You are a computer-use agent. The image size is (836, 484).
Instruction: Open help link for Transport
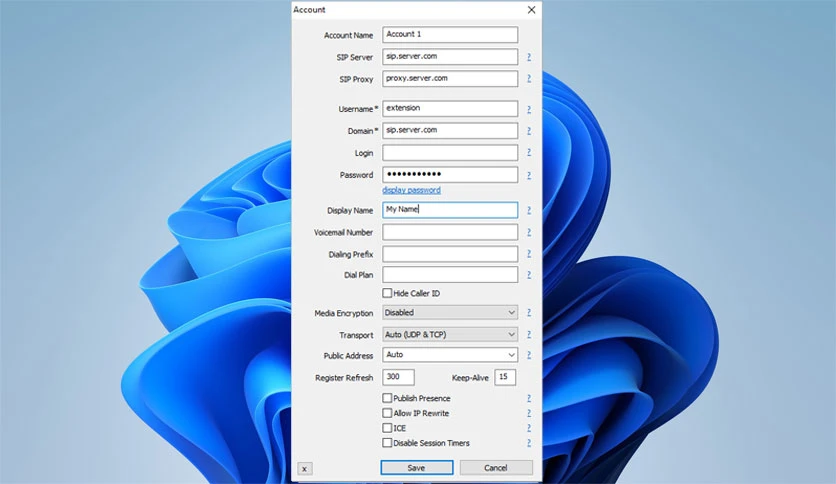coord(529,335)
